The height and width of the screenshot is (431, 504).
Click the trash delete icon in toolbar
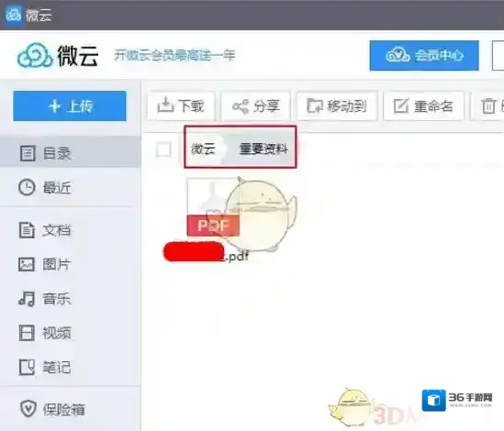488,106
